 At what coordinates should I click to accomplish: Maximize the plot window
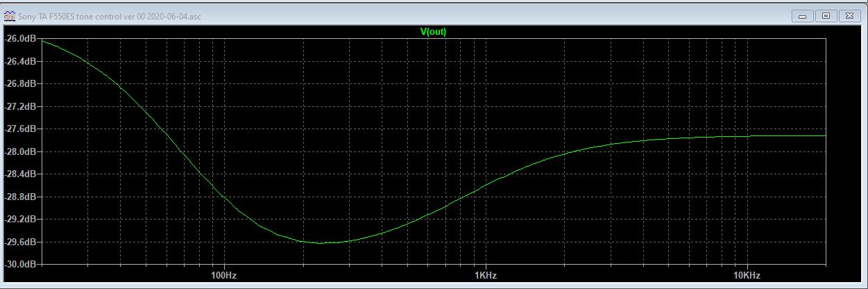[x=826, y=16]
